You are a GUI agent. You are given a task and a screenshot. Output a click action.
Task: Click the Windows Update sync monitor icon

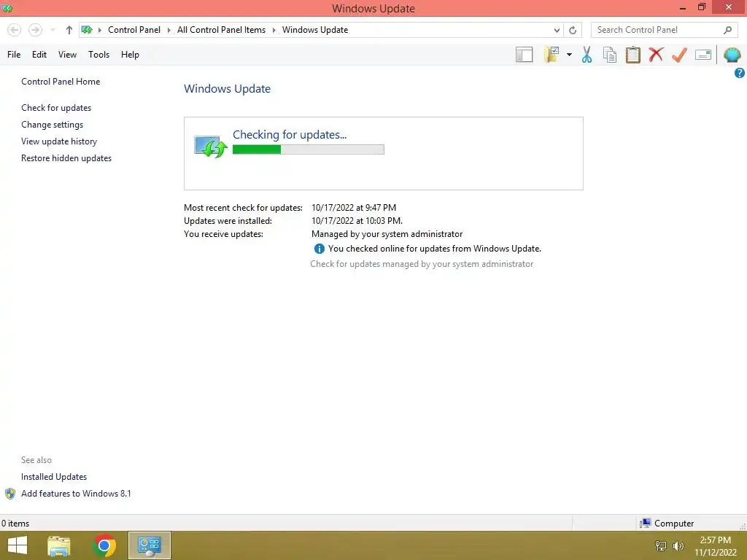point(210,146)
